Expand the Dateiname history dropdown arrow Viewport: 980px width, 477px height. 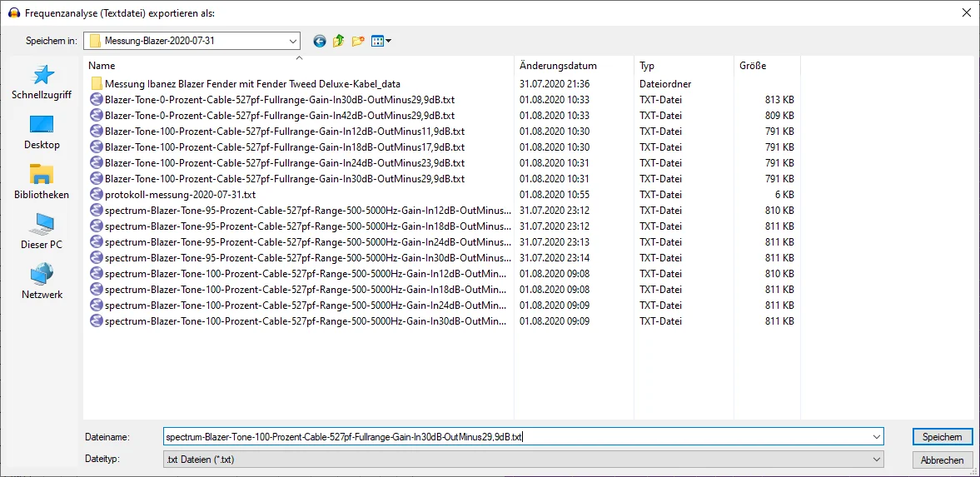click(x=876, y=437)
